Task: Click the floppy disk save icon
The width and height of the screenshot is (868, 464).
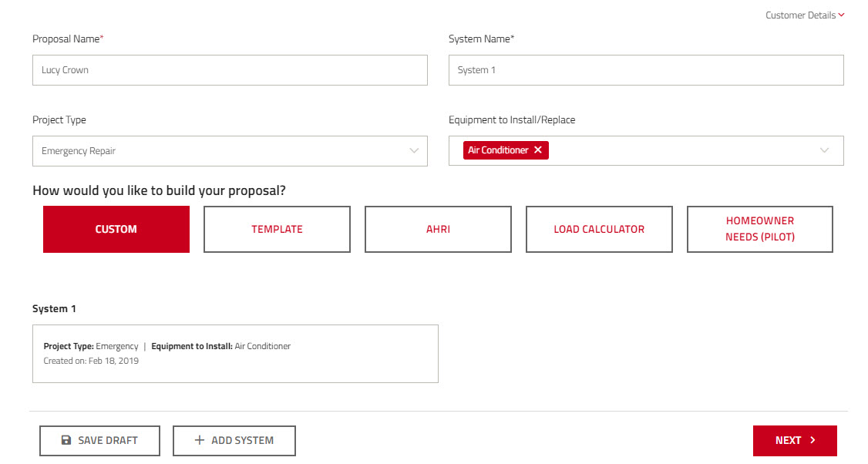Action: tap(66, 440)
